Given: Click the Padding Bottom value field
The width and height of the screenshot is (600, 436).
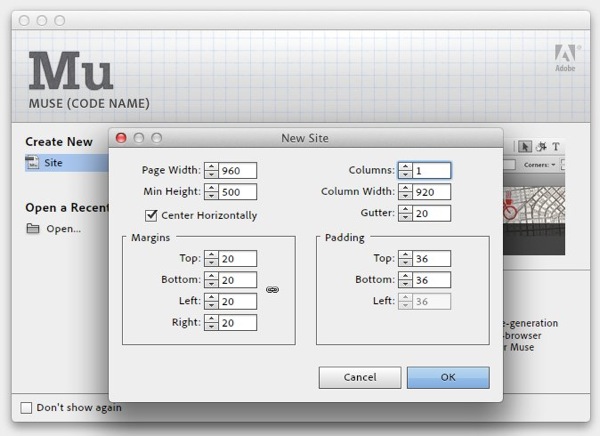Looking at the screenshot, I should (x=432, y=280).
